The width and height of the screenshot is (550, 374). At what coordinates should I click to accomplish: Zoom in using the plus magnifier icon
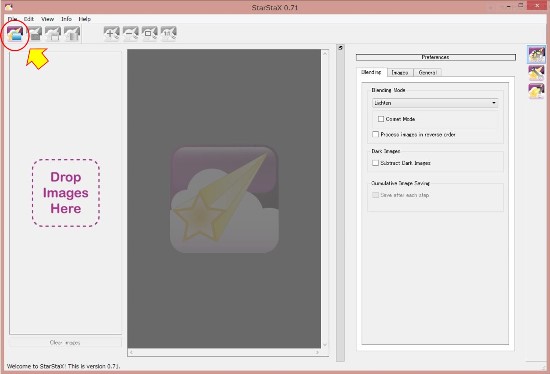112,33
